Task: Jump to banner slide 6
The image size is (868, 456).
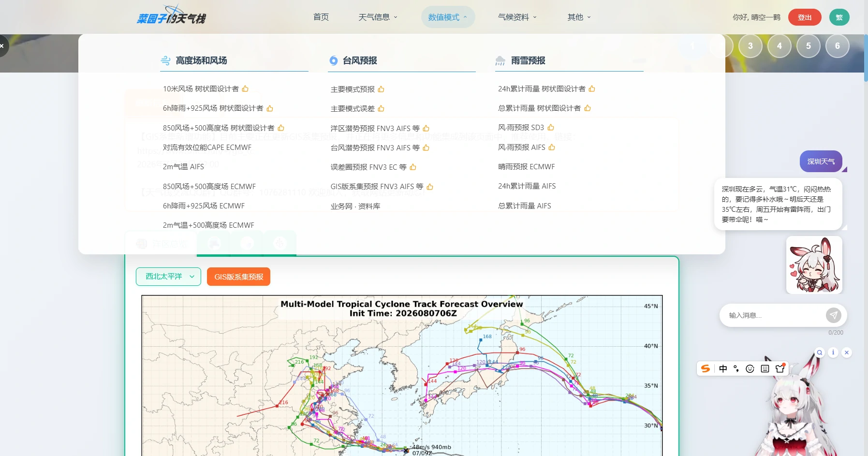Action: [838, 46]
